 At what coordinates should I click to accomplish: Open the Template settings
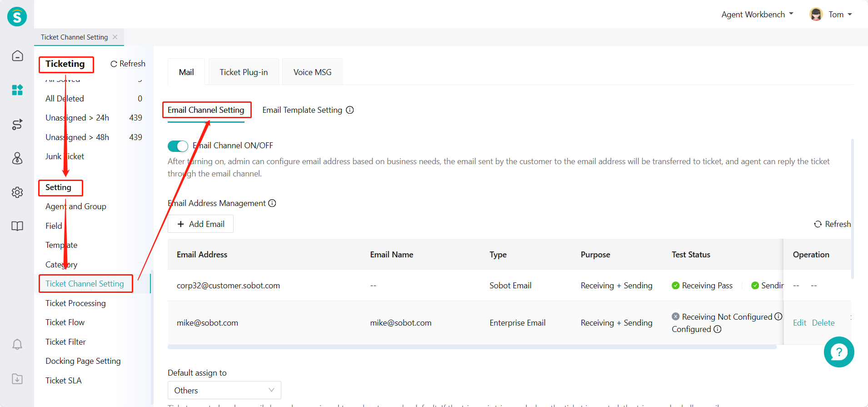click(61, 245)
